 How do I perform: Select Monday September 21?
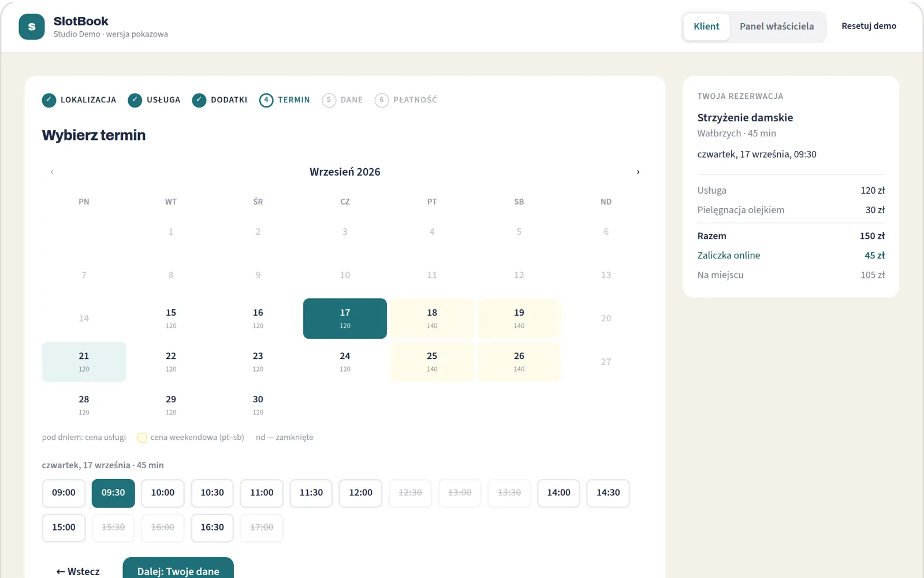click(84, 362)
